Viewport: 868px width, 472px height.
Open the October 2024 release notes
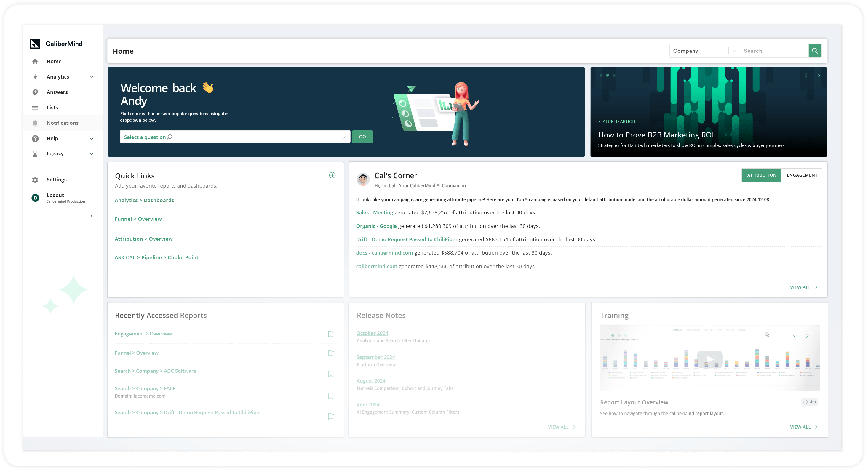[372, 333]
